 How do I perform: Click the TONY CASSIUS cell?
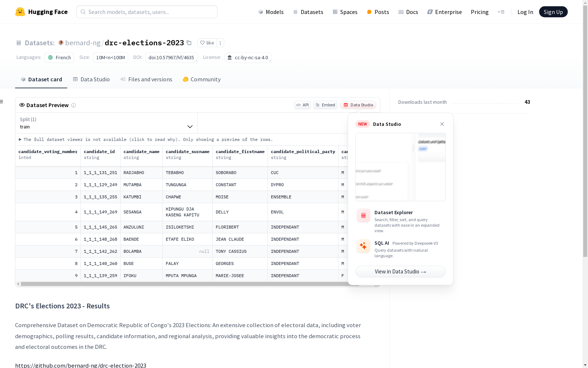240,251
